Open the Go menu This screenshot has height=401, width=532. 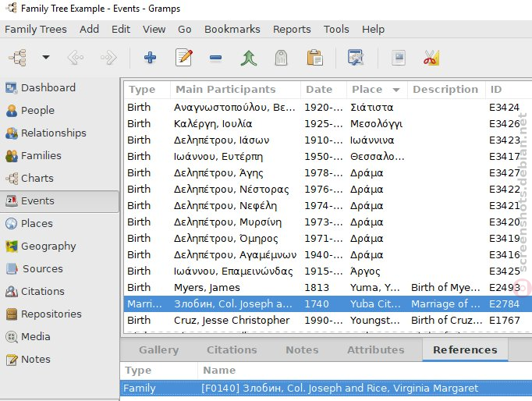[x=185, y=29]
